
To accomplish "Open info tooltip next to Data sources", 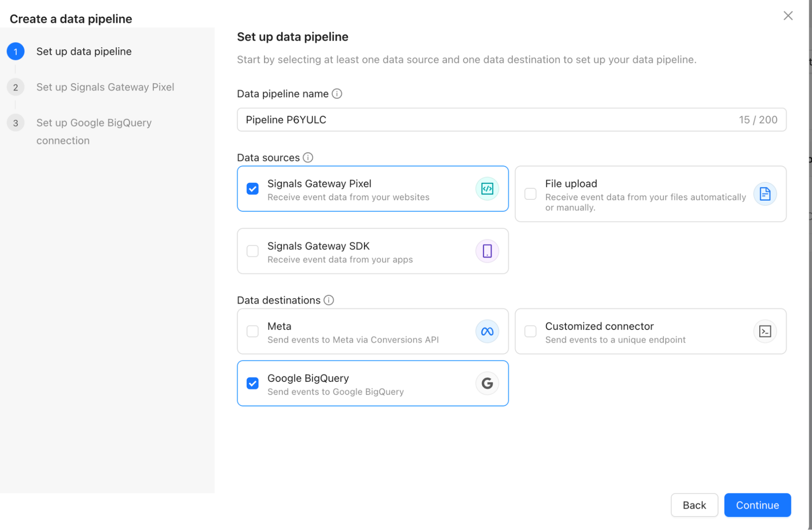I will pos(308,158).
